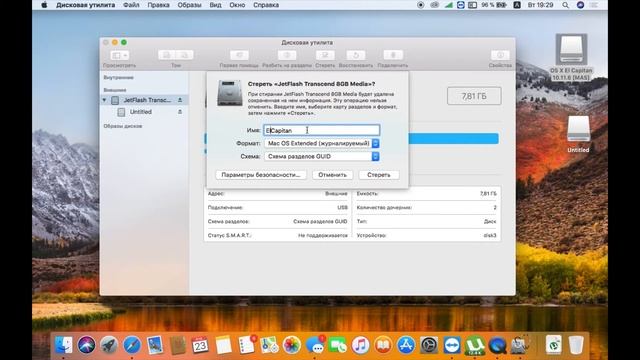Open Disk Utility icon in dock

pyautogui.click(x=520, y=345)
